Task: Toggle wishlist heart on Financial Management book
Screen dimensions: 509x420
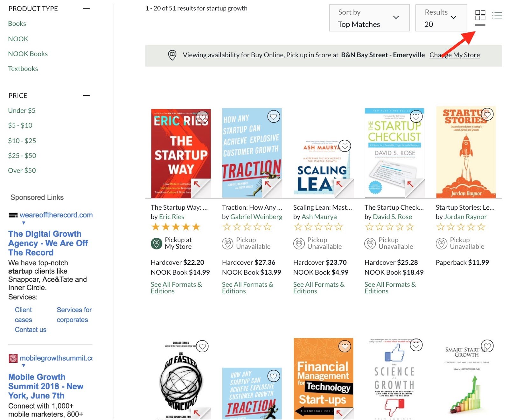Action: pos(345,346)
